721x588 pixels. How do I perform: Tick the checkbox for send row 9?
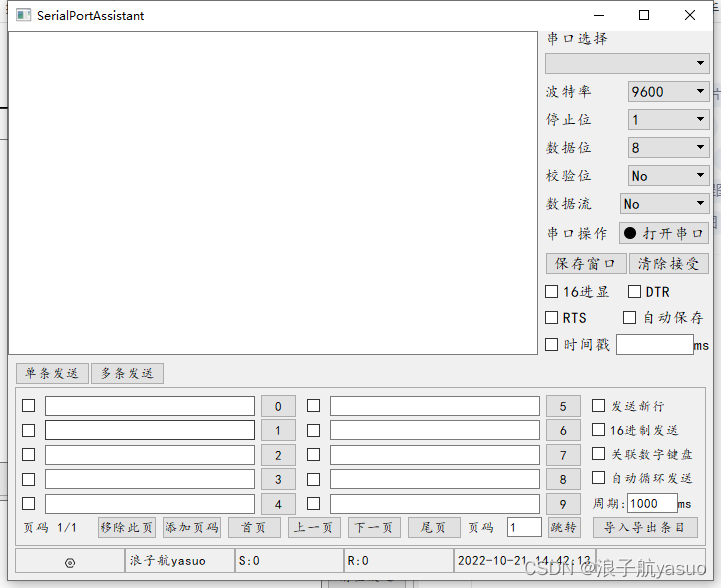314,503
